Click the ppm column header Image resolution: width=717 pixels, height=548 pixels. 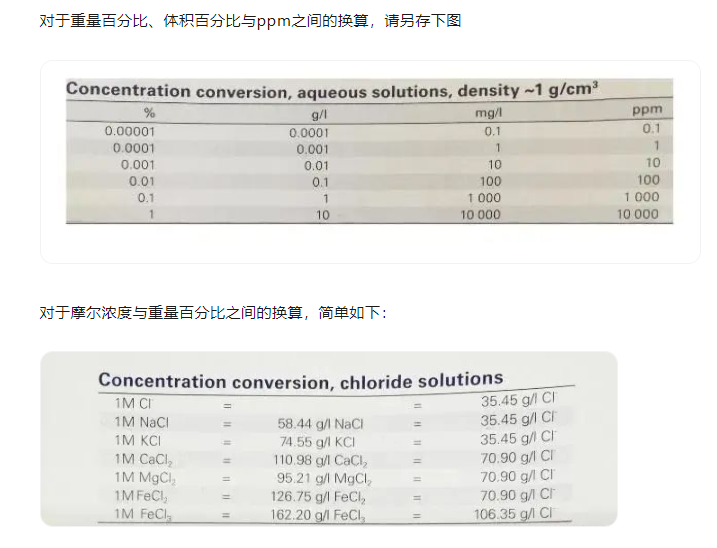pos(647,110)
